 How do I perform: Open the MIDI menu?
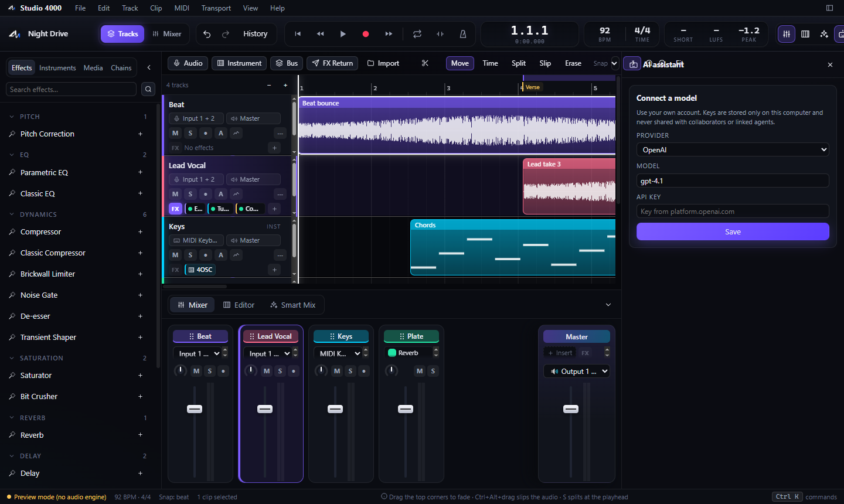click(182, 8)
